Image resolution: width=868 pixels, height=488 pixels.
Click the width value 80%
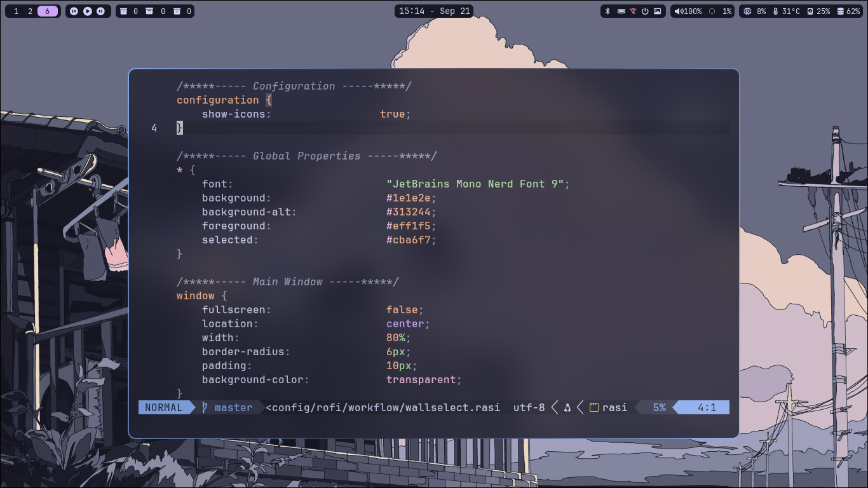396,337
